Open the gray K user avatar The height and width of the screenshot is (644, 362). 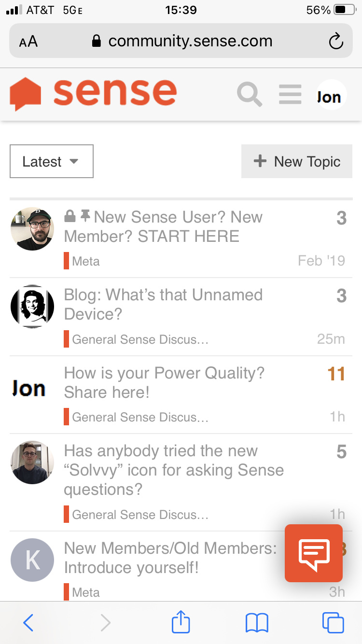[x=32, y=560]
